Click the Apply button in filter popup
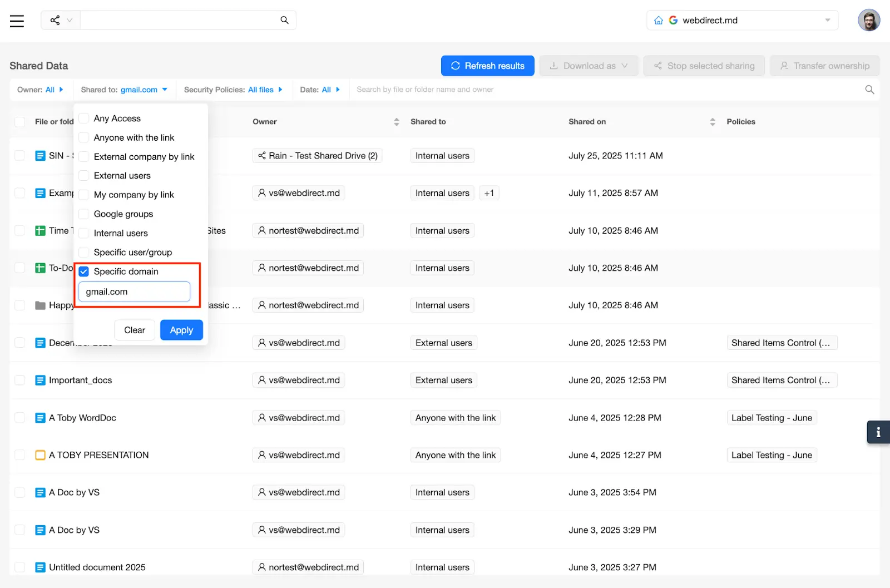Screen dimensions: 890x588 tap(181, 330)
